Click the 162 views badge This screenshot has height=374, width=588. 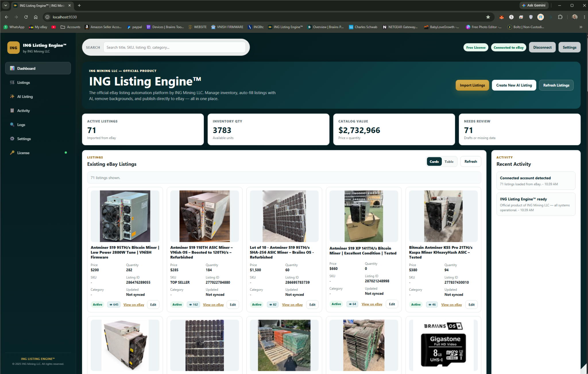tap(193, 305)
